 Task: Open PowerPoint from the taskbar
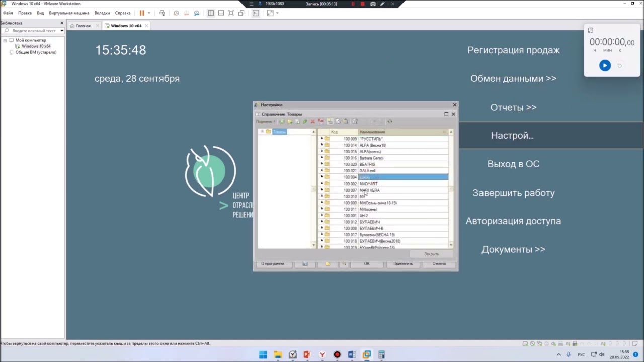coord(307,355)
